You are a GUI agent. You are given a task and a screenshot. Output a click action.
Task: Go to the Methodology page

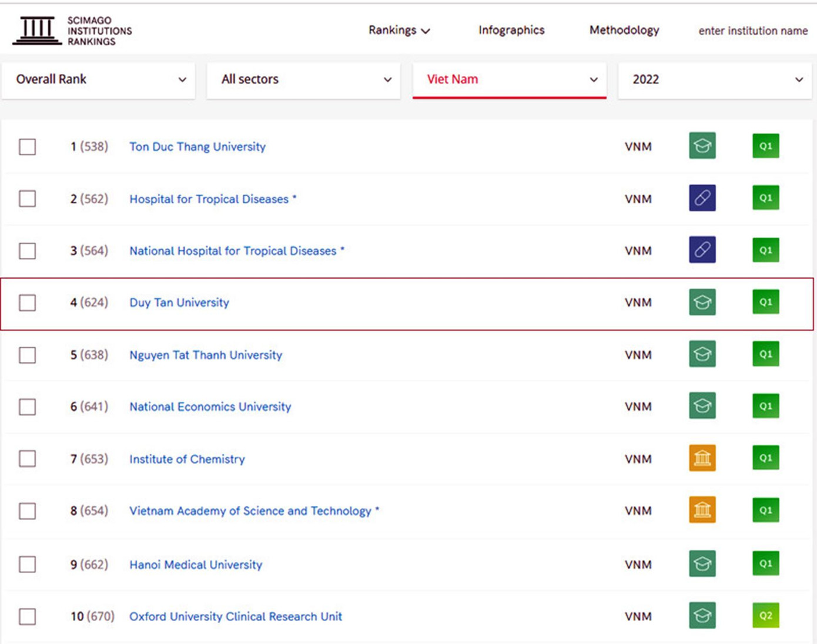pos(624,30)
